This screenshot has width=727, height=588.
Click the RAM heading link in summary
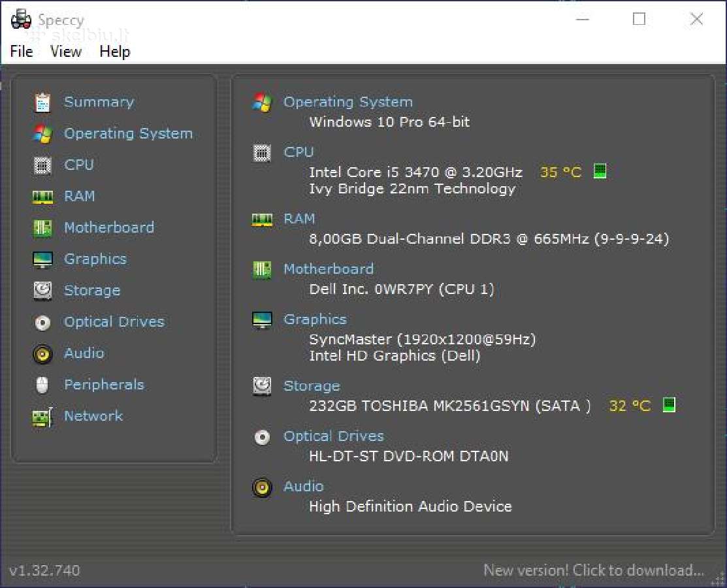click(x=300, y=219)
